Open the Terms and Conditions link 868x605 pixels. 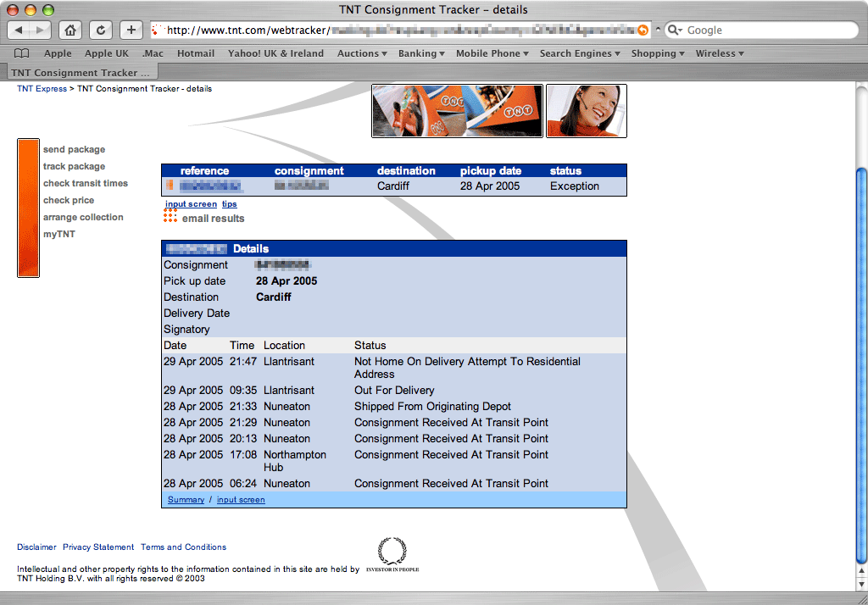(183, 547)
